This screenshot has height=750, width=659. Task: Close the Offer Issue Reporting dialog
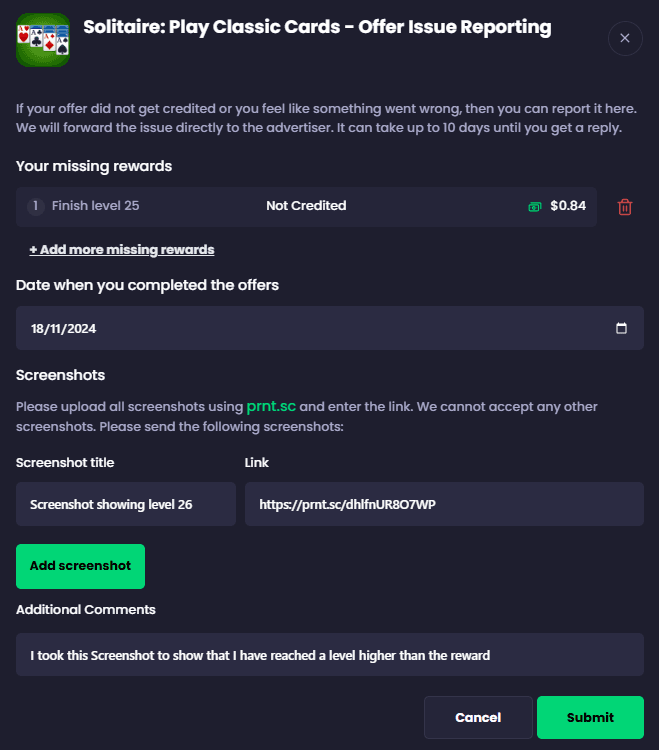[x=625, y=38]
